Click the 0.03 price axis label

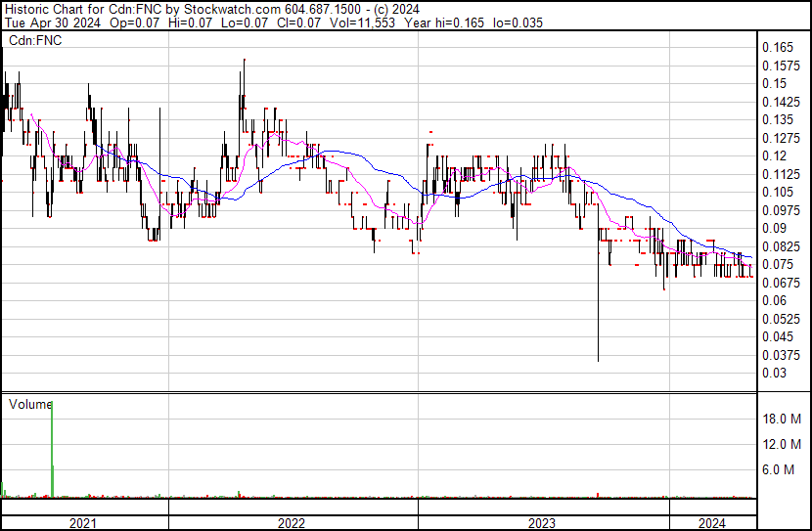776,373
